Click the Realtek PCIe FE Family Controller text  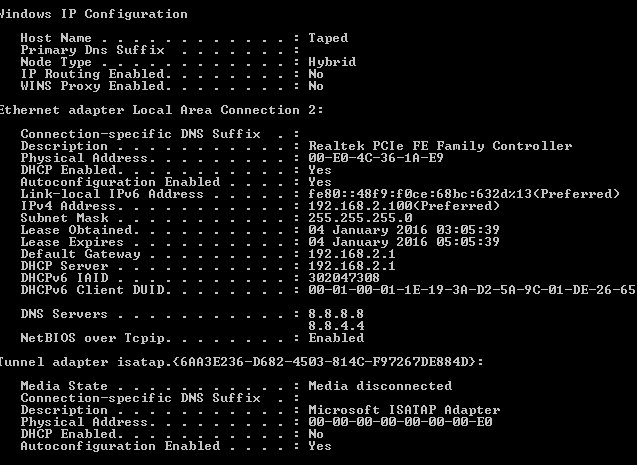coord(440,146)
